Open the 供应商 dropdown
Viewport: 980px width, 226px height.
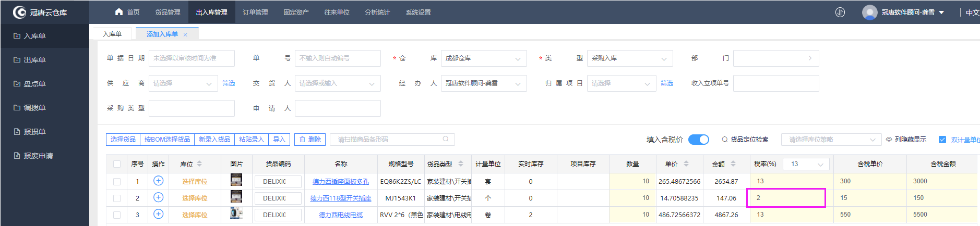coord(183,83)
